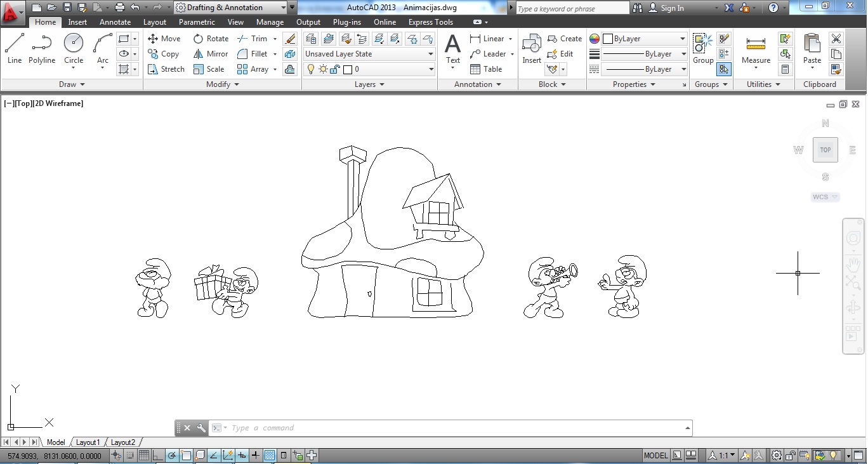Click the TOP face of ViewCube
868x464 pixels.
tap(825, 150)
